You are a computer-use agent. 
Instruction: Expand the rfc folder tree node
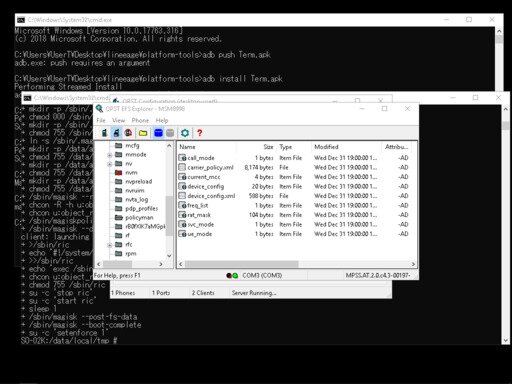click(109, 245)
